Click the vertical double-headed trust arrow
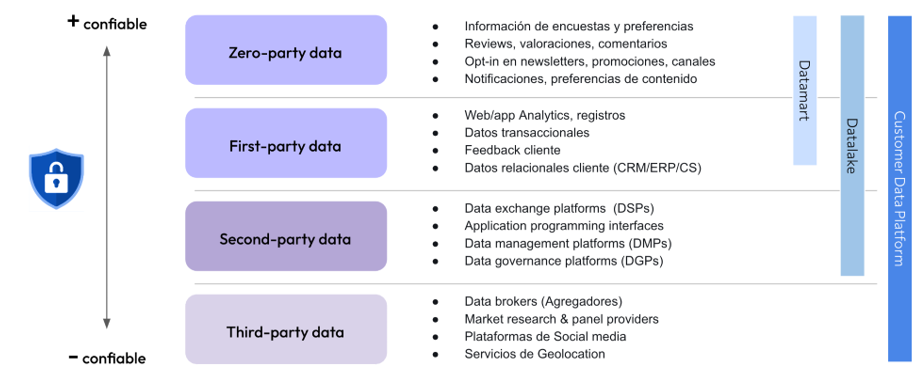Image resolution: width=922 pixels, height=382 pixels. pos(106,187)
